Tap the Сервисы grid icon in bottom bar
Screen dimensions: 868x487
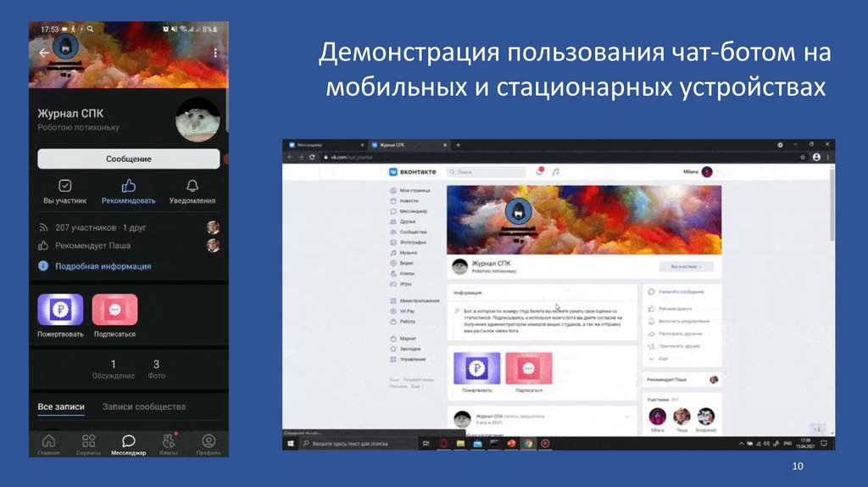coord(88,441)
